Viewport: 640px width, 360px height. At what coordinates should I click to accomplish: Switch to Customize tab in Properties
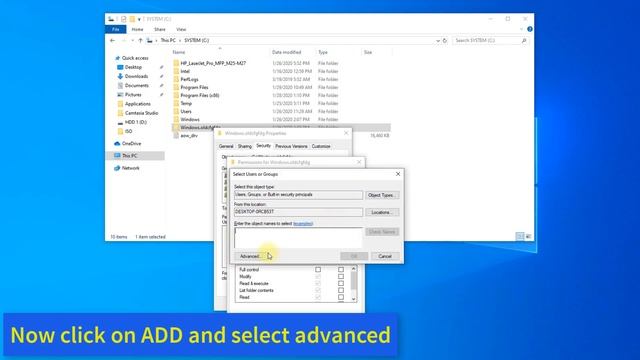(321, 146)
